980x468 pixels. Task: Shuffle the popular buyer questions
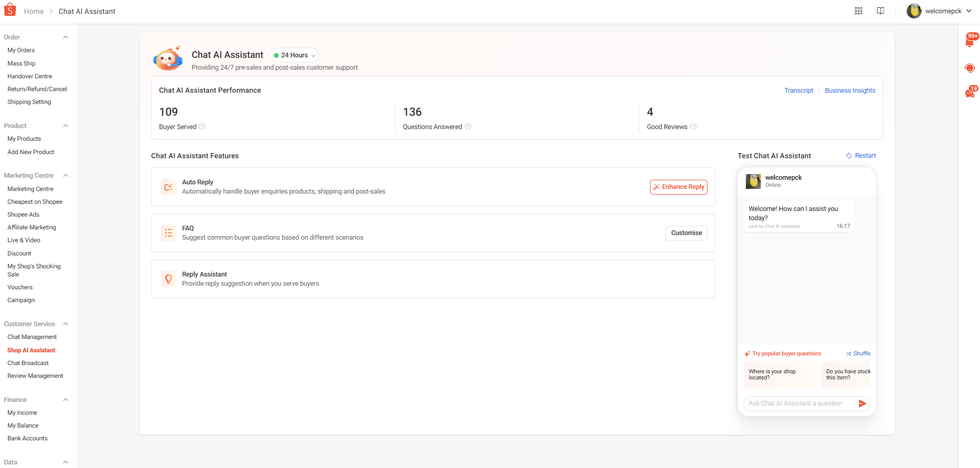858,354
